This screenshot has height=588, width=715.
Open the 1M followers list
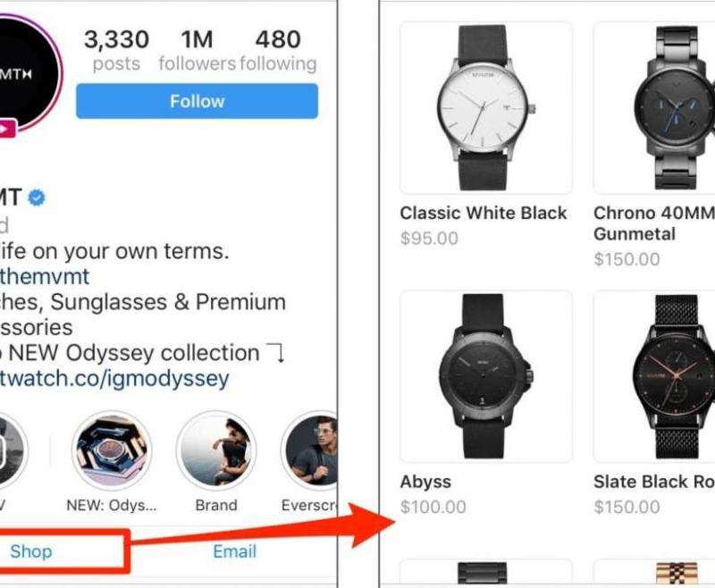(197, 50)
